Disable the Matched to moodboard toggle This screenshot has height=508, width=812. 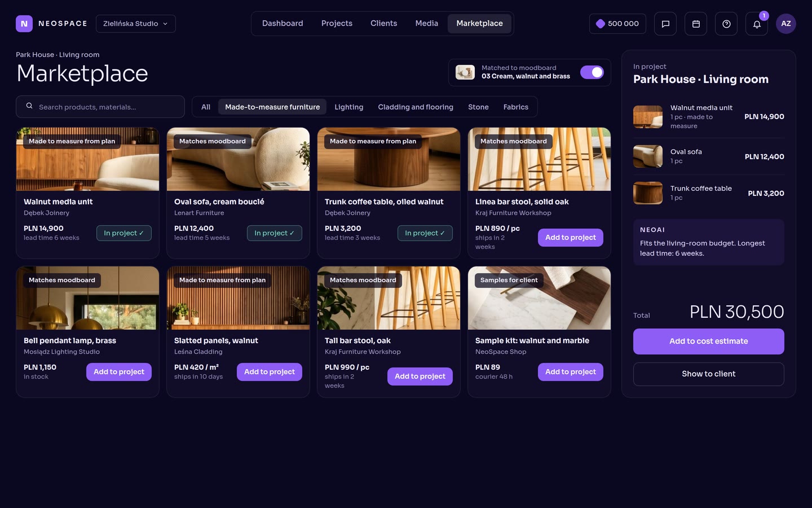click(x=592, y=72)
